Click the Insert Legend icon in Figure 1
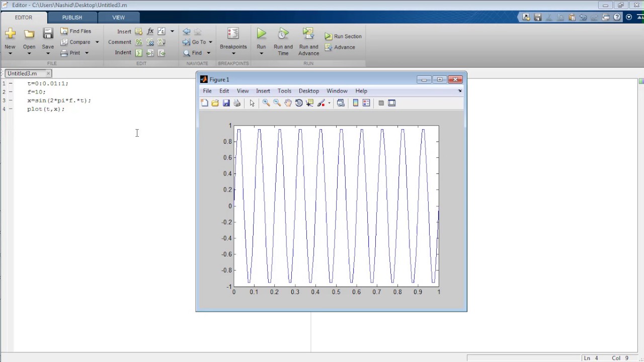The height and width of the screenshot is (362, 644). pos(366,103)
